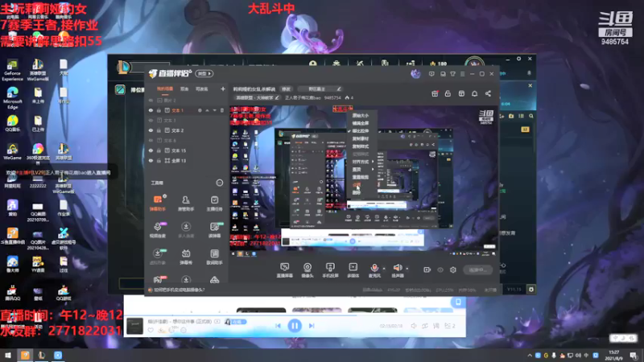Viewport: 644px width, 362px height.
Task: Open the phone camera help link in the status bar
Action: [179, 290]
